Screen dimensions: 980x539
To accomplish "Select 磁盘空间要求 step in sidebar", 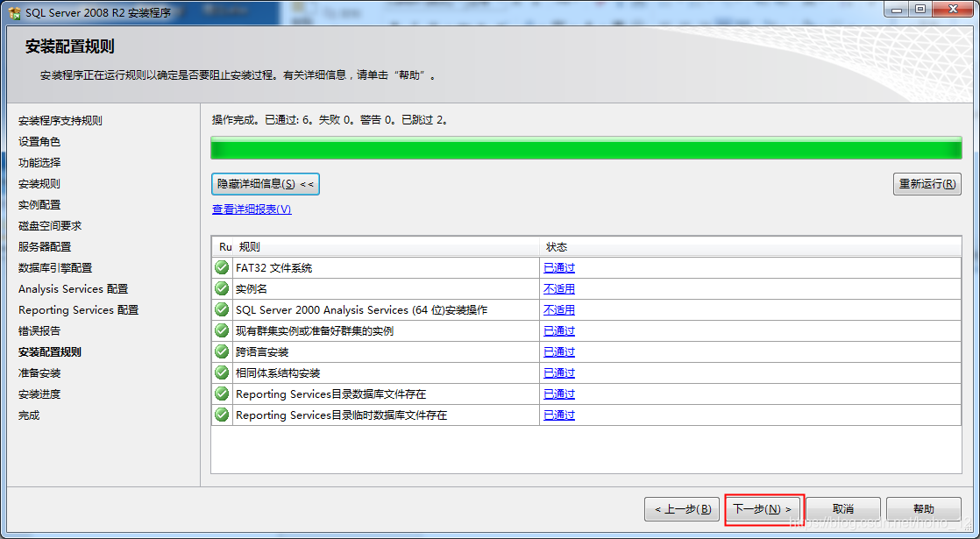I will 50,225.
